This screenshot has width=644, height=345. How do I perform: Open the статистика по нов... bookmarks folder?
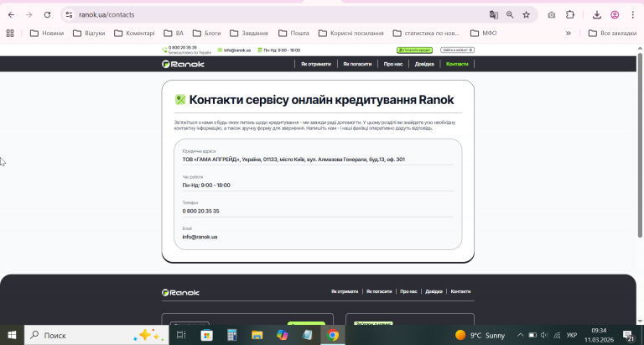pos(426,33)
